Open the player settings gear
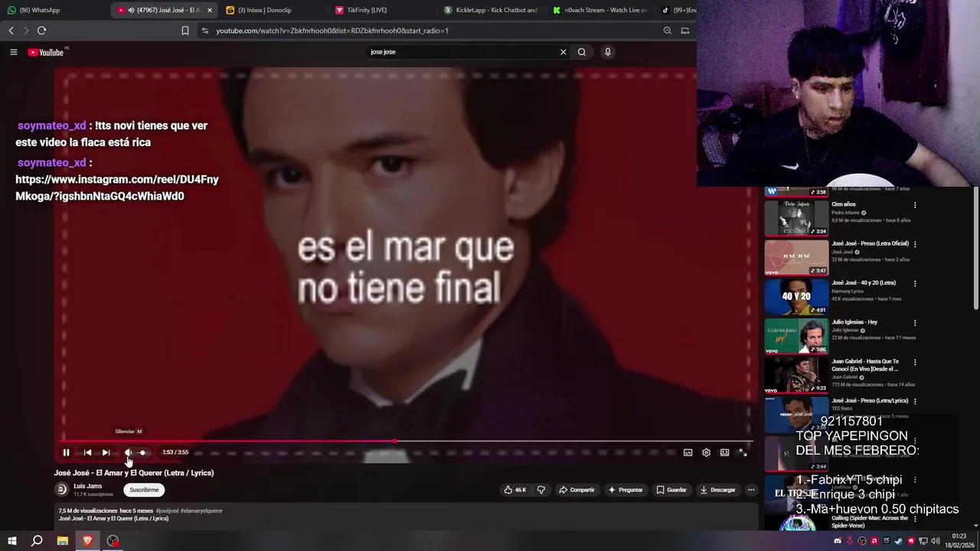Screen dimensions: 980x551 click(706, 452)
